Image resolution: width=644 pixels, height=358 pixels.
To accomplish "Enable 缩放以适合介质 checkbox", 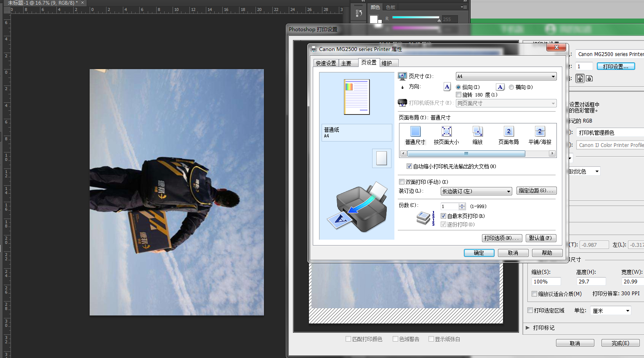I will pyautogui.click(x=534, y=294).
